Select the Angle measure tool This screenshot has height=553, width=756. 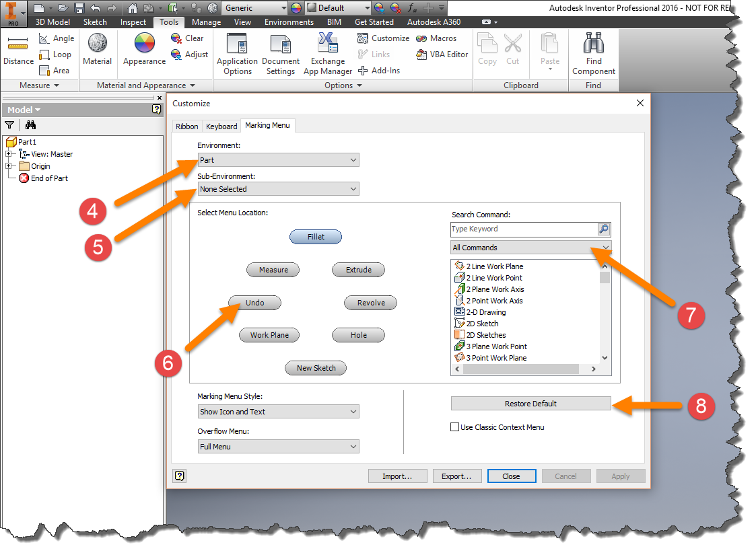tap(57, 38)
